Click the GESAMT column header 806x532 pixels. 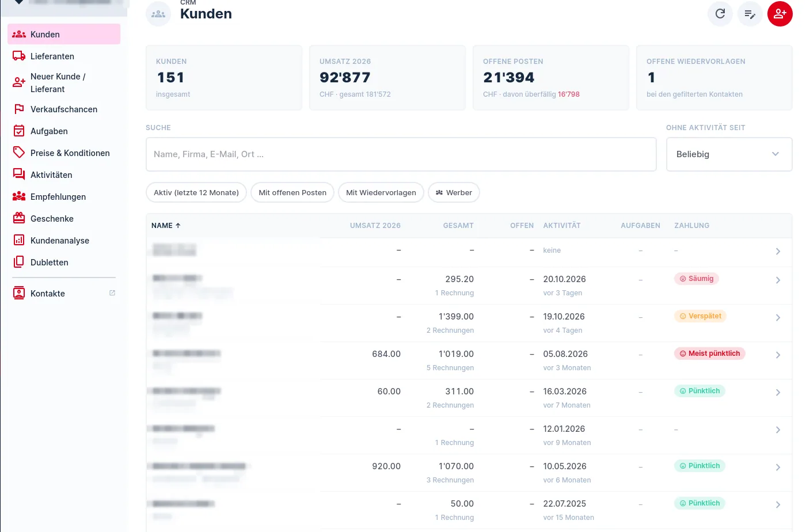pyautogui.click(x=458, y=226)
